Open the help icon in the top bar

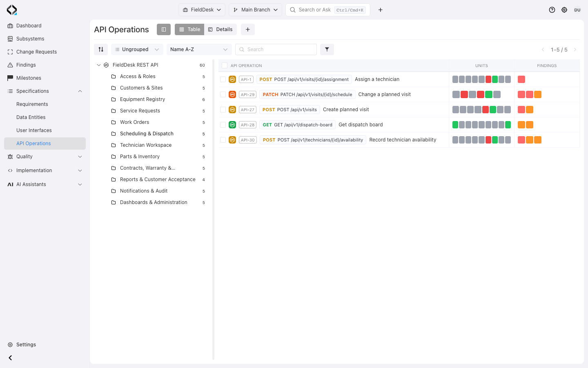[x=552, y=10]
